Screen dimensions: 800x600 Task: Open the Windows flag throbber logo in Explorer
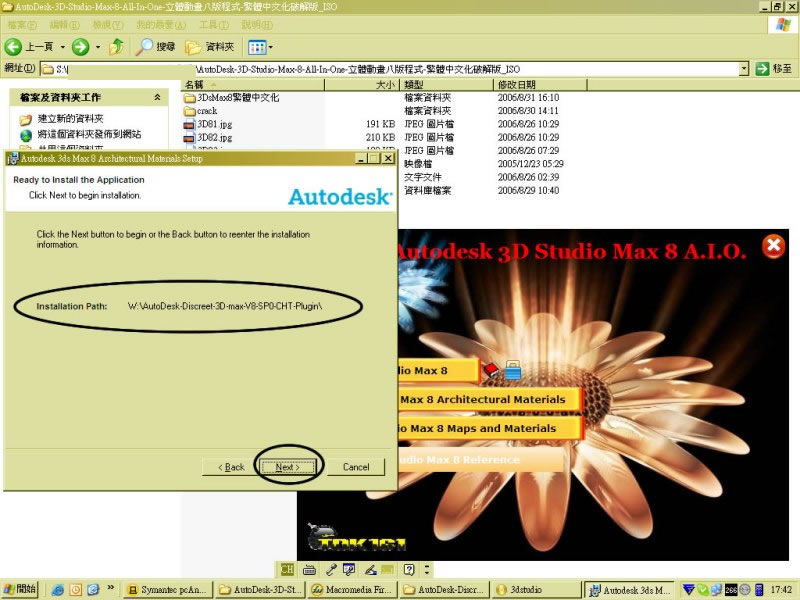782,24
